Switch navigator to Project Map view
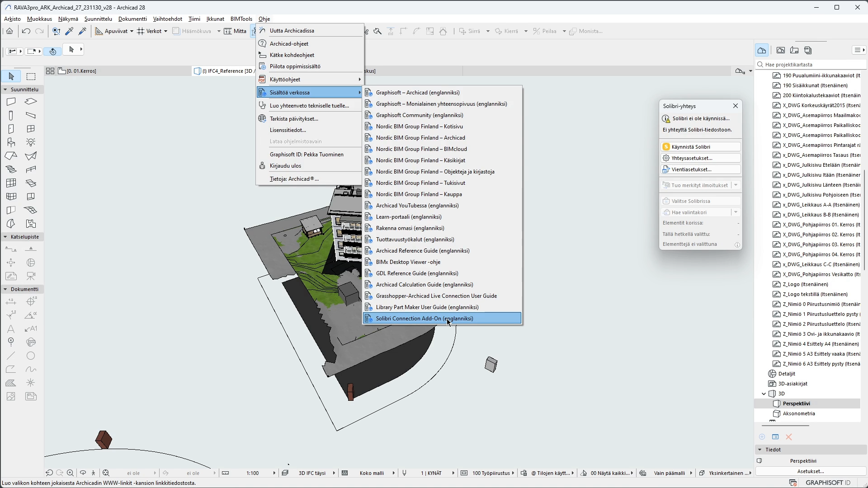 (762, 50)
